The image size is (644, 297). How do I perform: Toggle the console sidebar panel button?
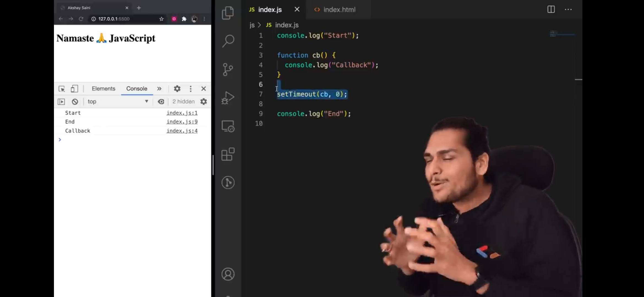61,102
